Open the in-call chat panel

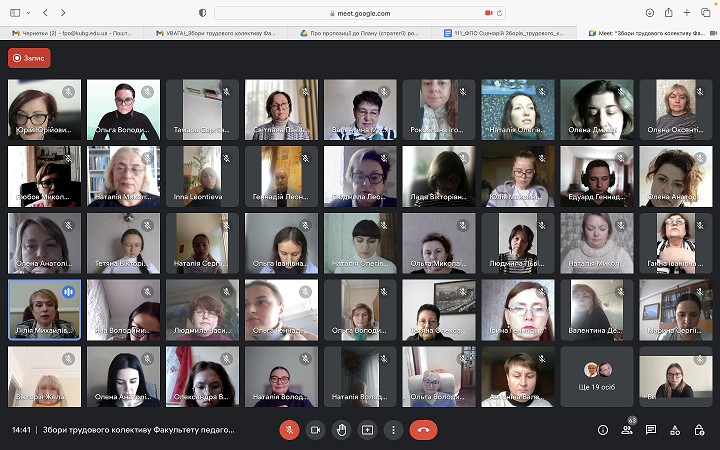651,429
